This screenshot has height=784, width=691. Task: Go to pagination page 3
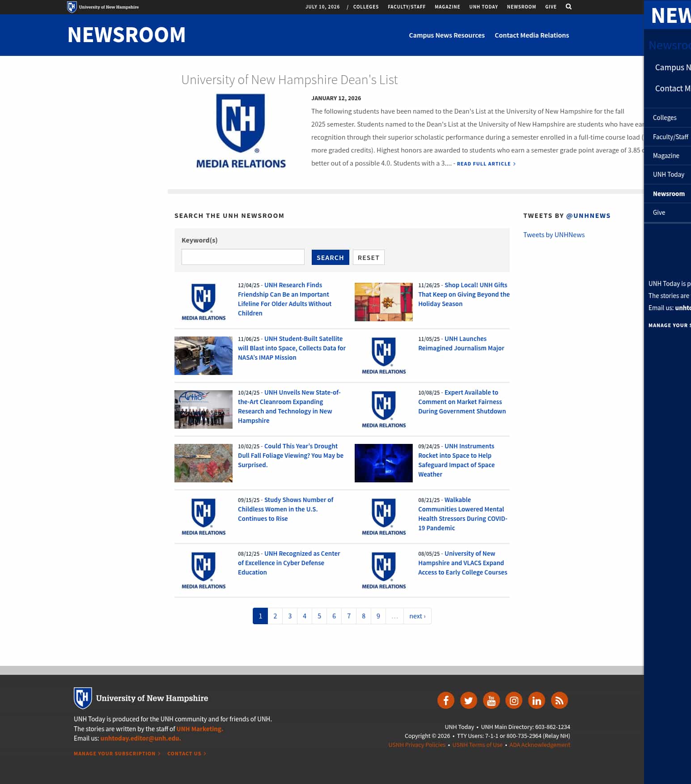(x=290, y=616)
